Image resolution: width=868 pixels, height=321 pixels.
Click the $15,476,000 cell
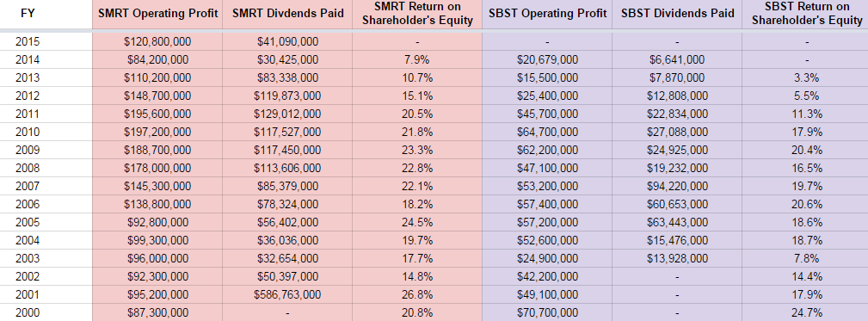pos(678,241)
